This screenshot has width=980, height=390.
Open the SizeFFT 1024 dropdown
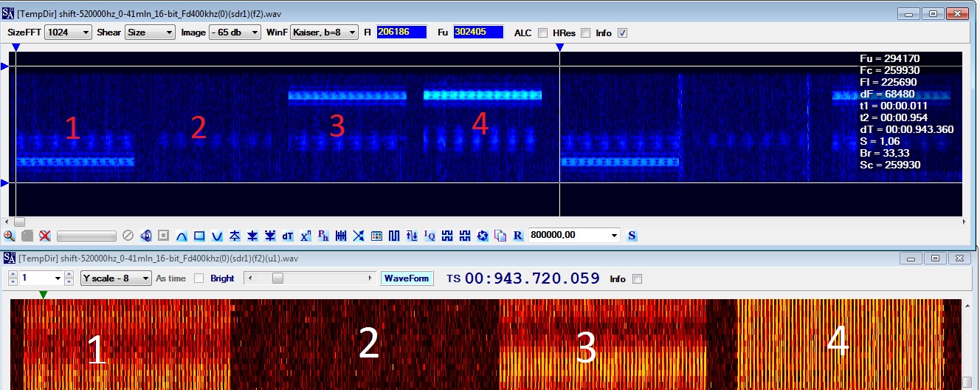click(68, 32)
